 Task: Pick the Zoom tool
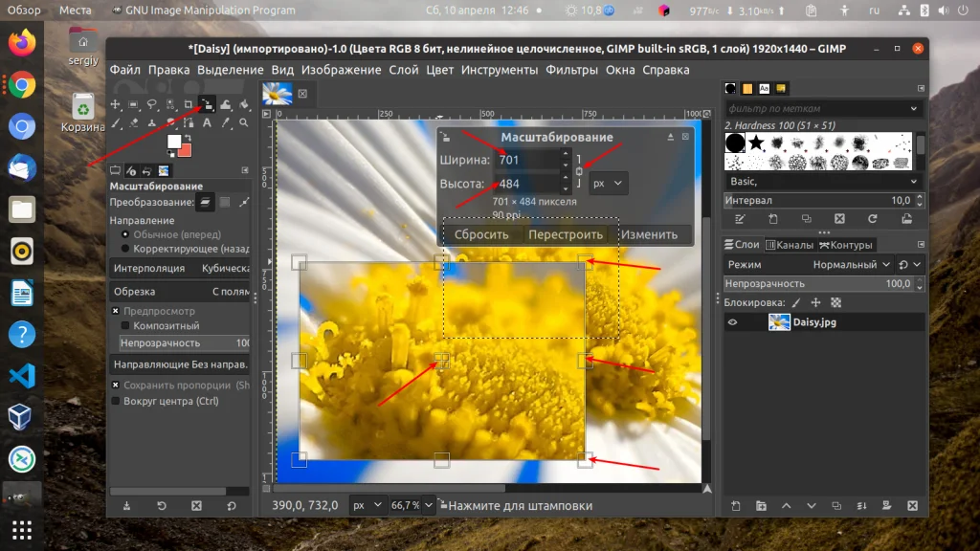coord(245,123)
